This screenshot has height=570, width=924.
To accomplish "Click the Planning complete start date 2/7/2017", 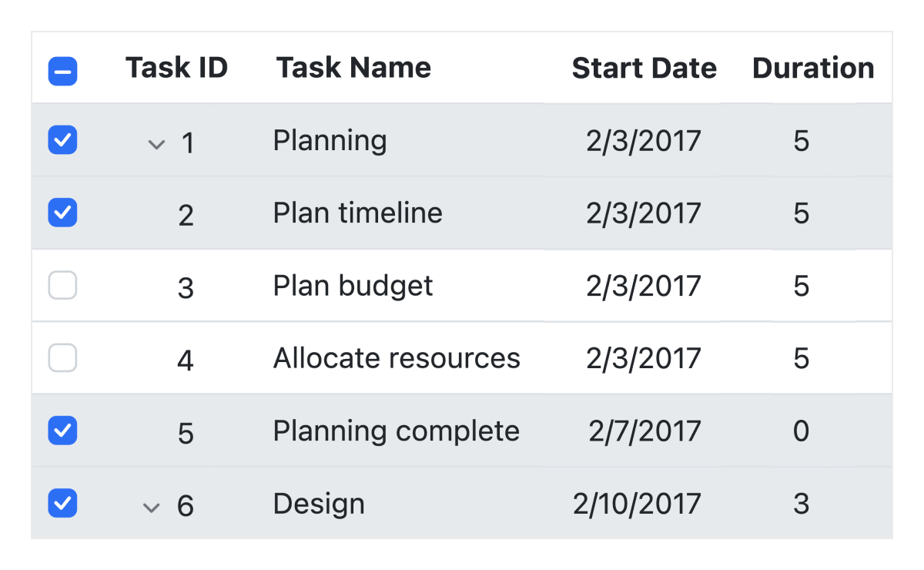I will point(644,431).
